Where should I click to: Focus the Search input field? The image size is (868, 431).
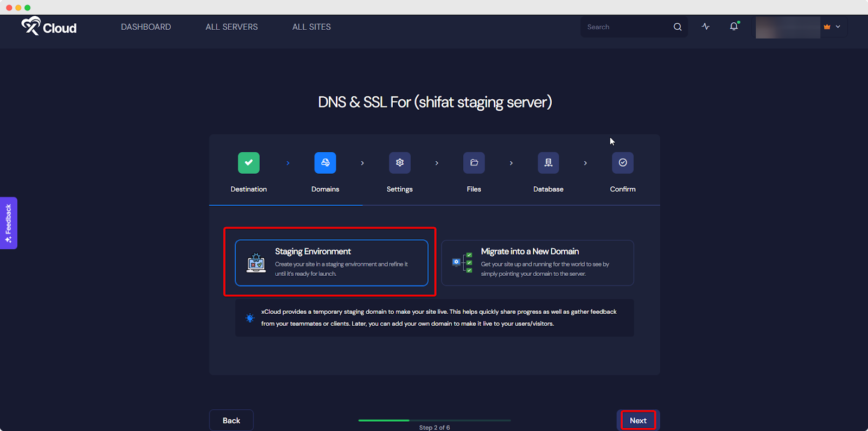(627, 27)
